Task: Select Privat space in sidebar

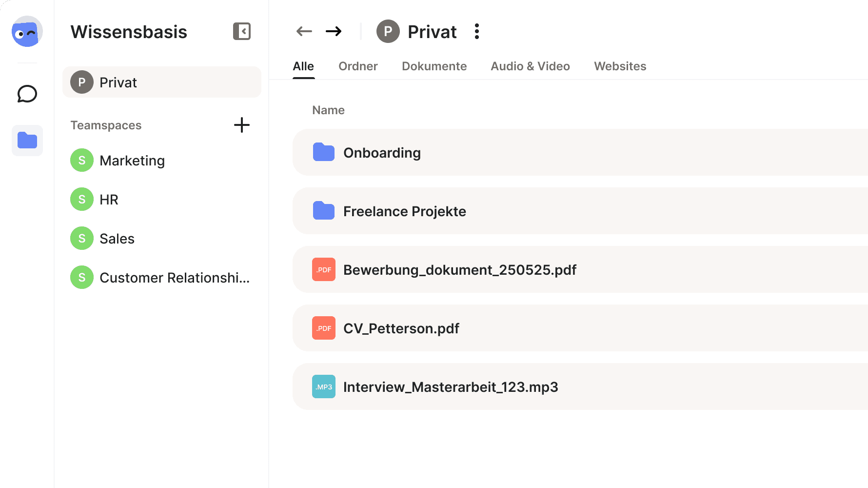Action: (x=162, y=82)
